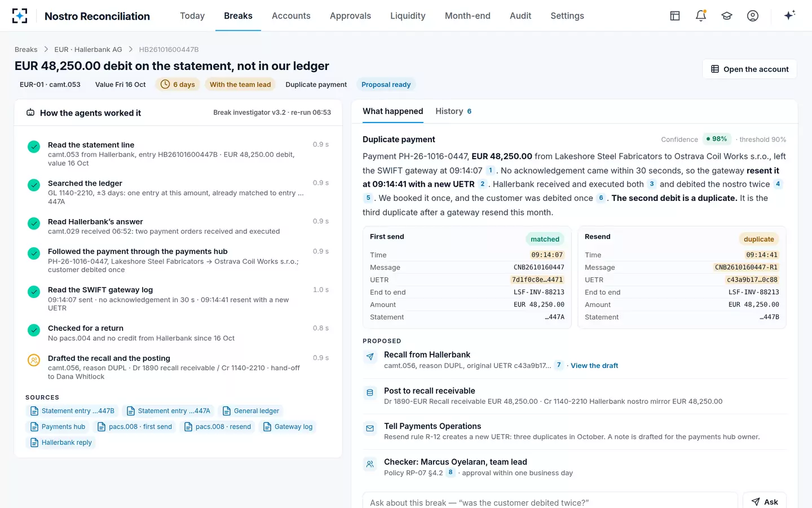Switch to the History tab

(x=453, y=111)
